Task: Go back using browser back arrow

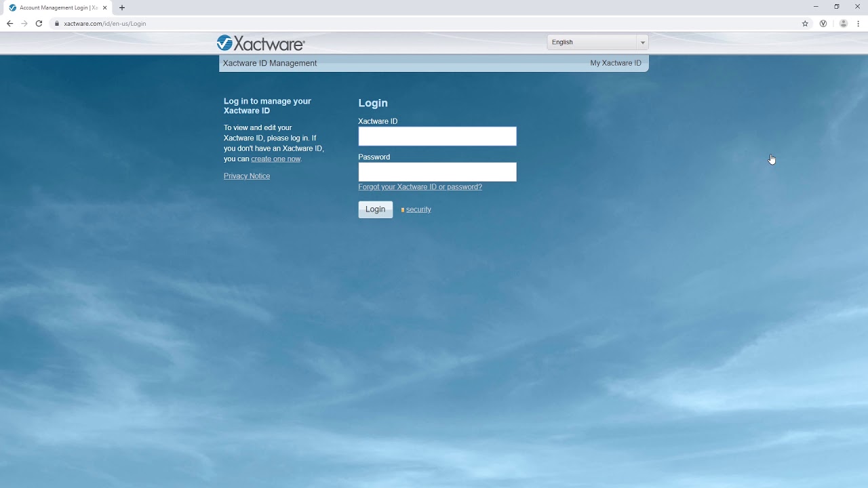Action: tap(9, 23)
